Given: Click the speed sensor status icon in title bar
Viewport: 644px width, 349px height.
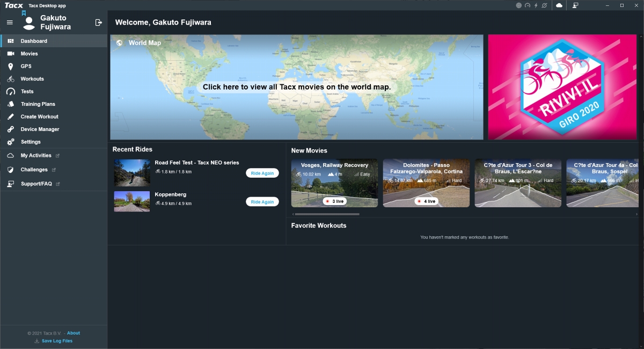Looking at the screenshot, I should pyautogui.click(x=528, y=5).
